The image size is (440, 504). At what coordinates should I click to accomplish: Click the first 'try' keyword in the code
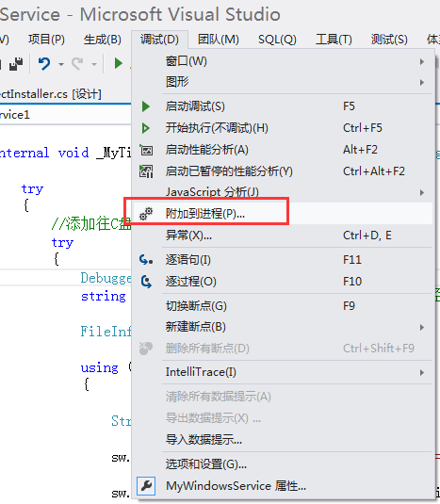(32, 189)
